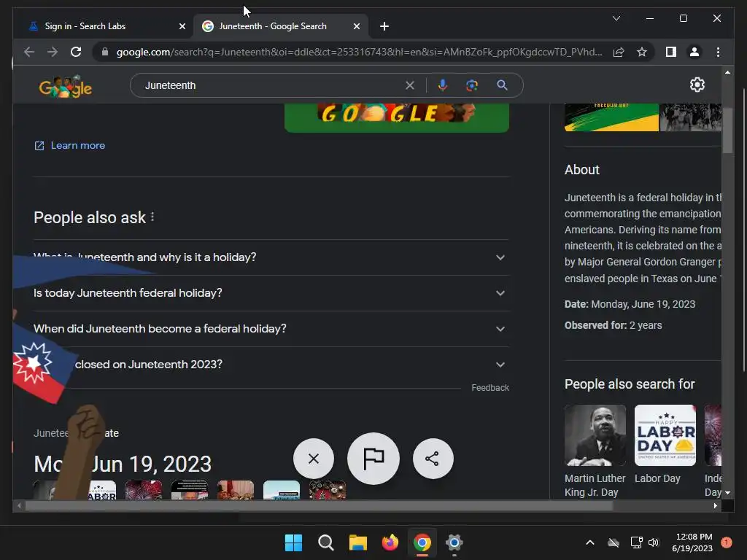Select the Labor Day card
The image size is (747, 560).
[665, 444]
